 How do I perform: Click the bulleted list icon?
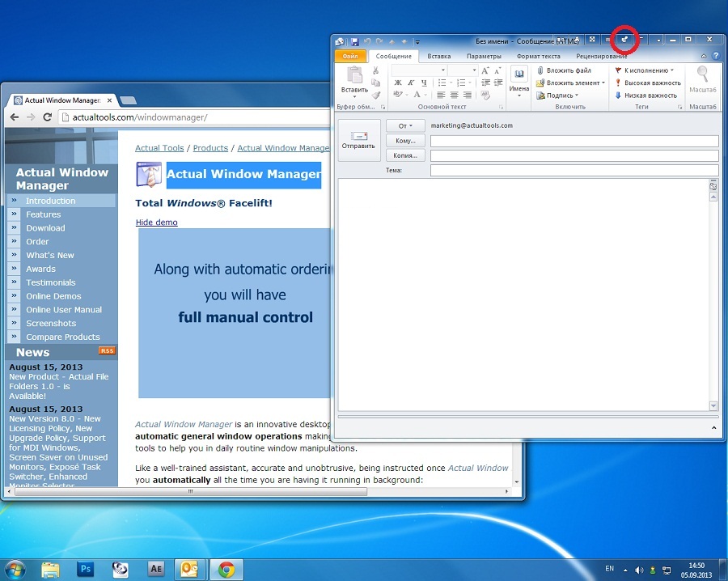442,83
